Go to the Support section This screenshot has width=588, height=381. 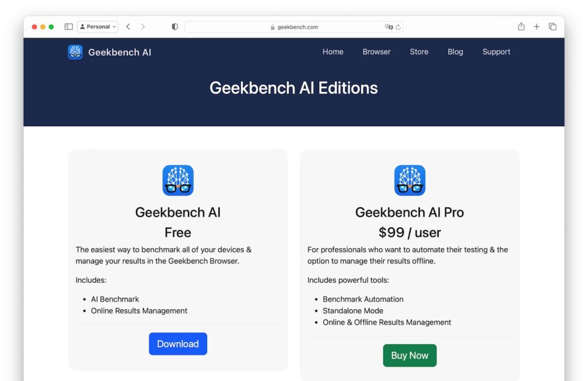(496, 52)
